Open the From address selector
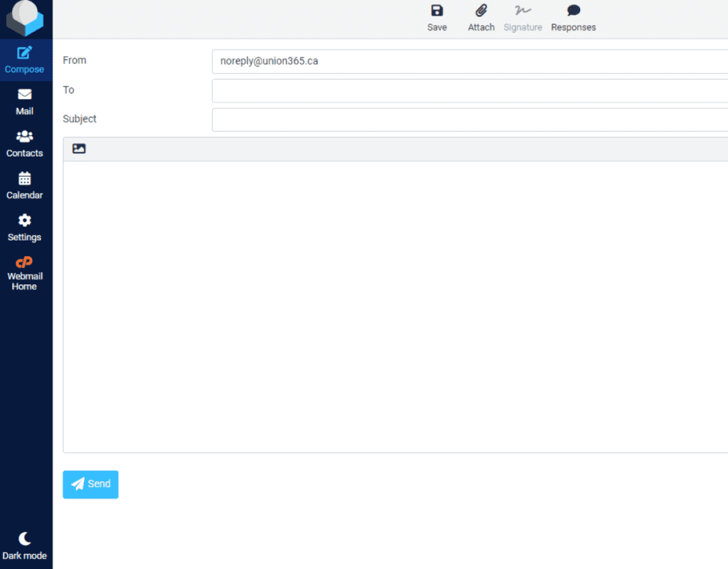The width and height of the screenshot is (728, 569). click(469, 61)
